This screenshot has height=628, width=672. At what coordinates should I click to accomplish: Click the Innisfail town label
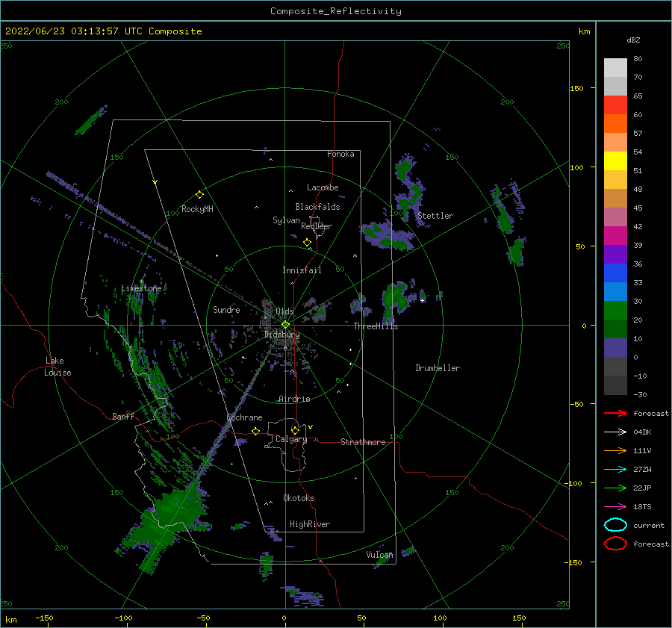click(302, 270)
